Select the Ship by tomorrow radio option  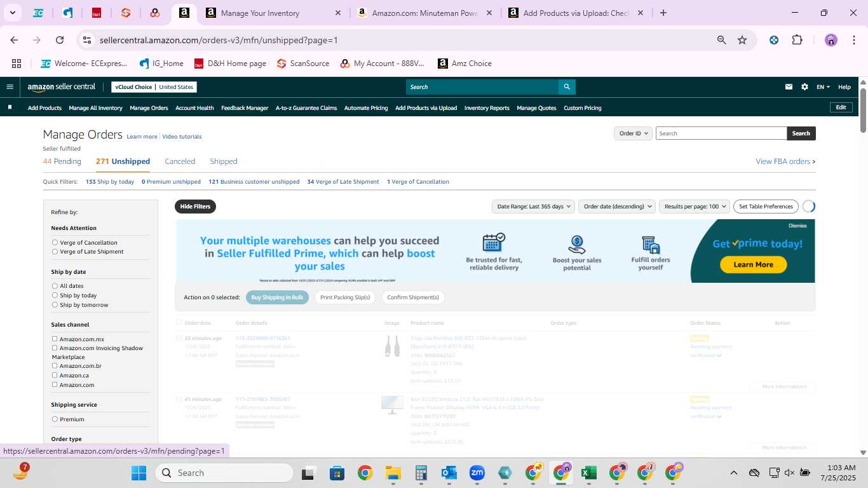pyautogui.click(x=55, y=305)
